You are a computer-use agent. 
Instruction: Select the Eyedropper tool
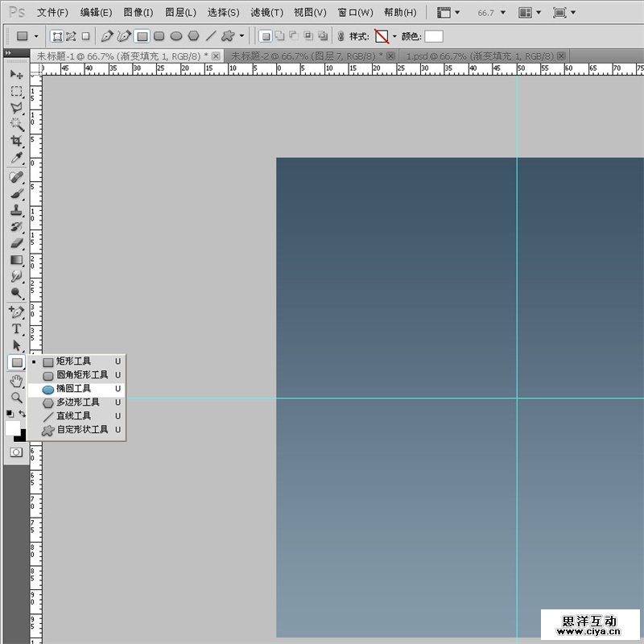click(16, 158)
